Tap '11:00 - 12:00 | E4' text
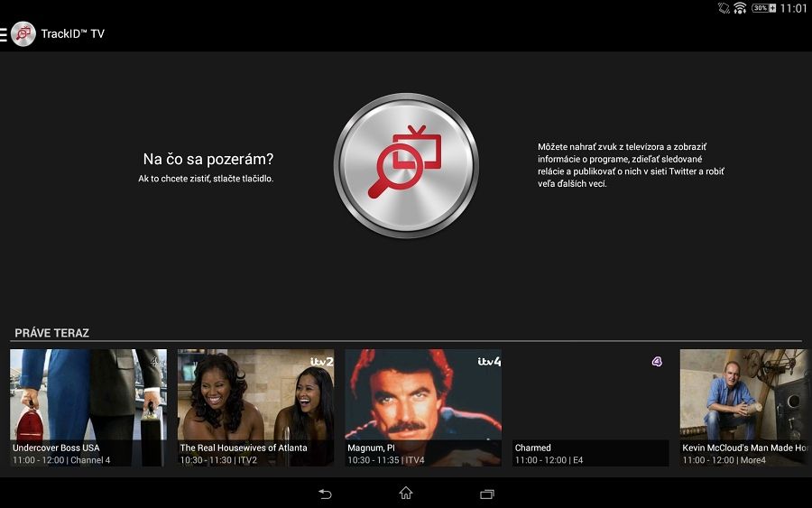Image resolution: width=812 pixels, height=508 pixels. (549, 460)
